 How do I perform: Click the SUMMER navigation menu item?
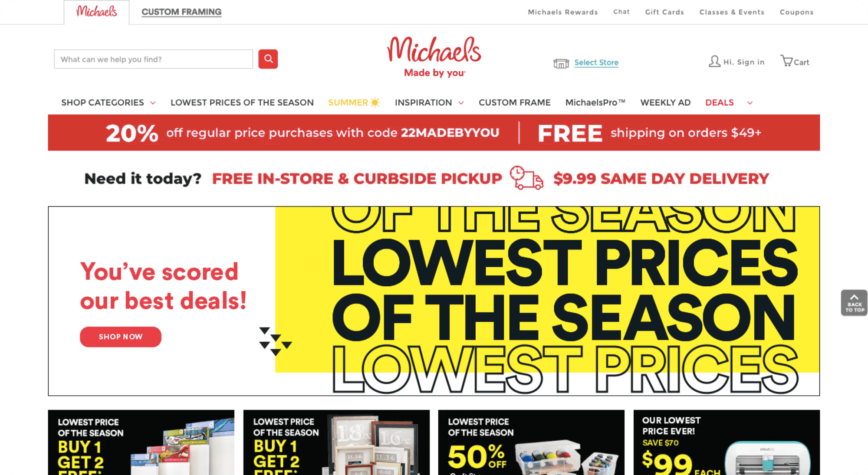pos(354,102)
